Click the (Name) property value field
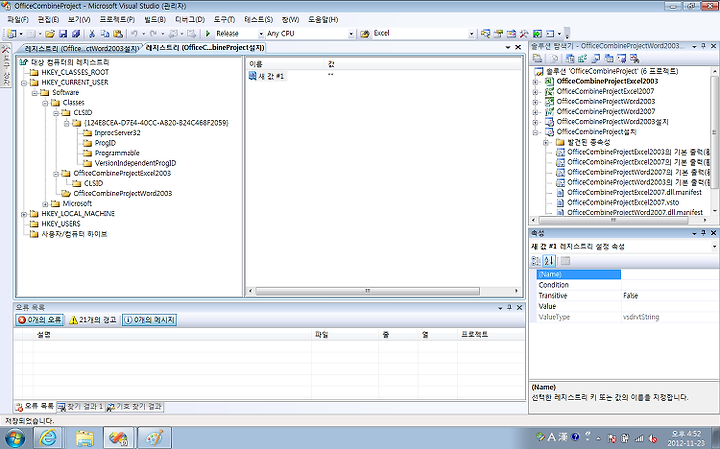 coord(669,275)
